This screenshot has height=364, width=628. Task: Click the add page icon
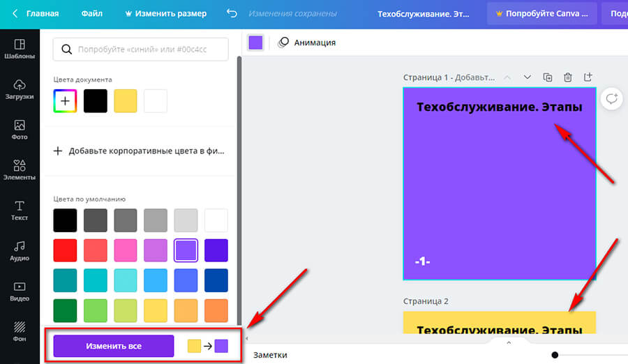point(588,77)
